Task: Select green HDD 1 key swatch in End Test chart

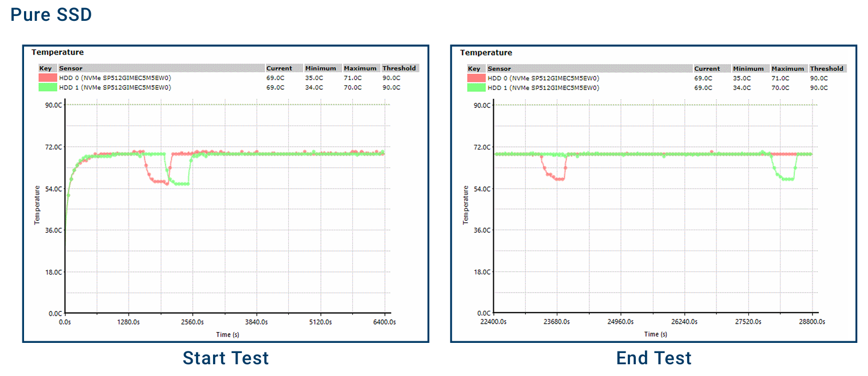Action: [476, 88]
